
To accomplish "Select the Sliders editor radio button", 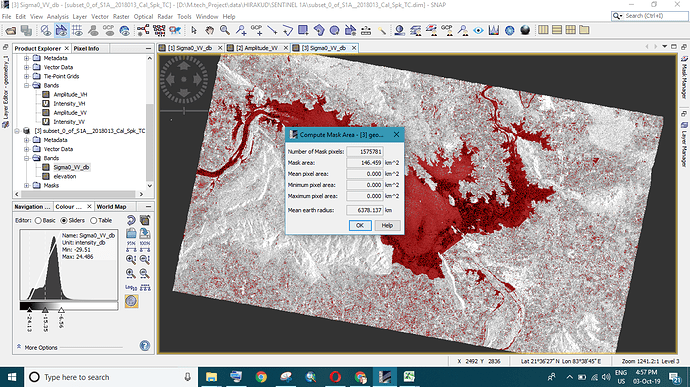I will pyautogui.click(x=64, y=220).
